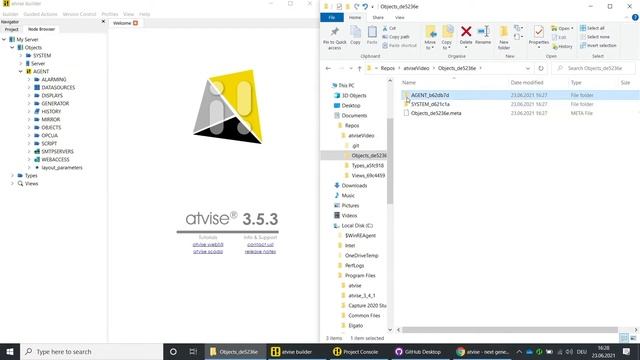Click the red Delete X icon

tap(466, 31)
